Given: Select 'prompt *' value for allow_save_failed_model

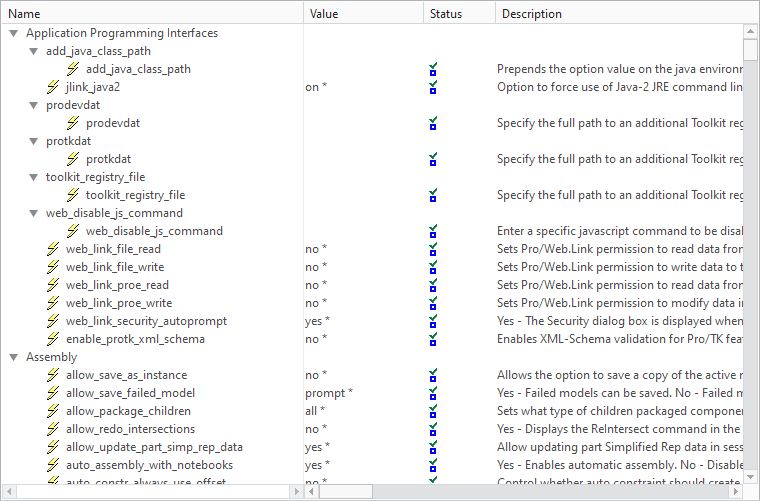Looking at the screenshot, I should click(329, 393).
